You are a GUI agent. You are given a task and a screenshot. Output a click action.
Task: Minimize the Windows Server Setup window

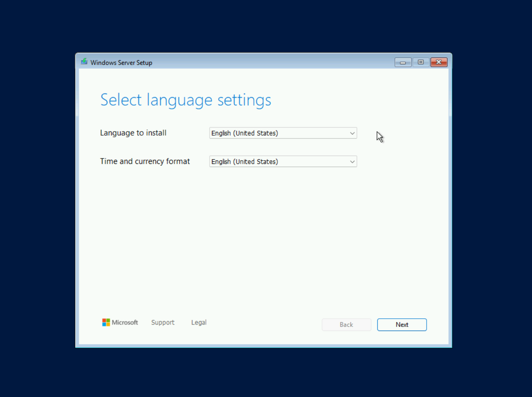(x=403, y=62)
